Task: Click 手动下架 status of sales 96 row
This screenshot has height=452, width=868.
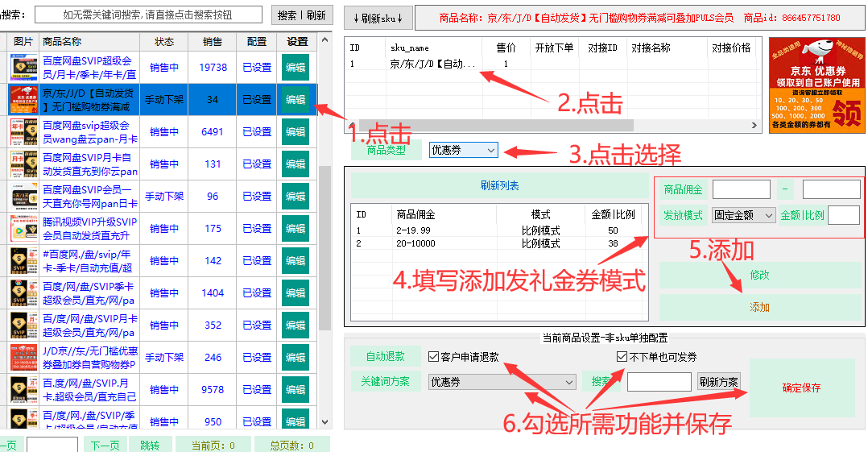Action: coord(164,196)
